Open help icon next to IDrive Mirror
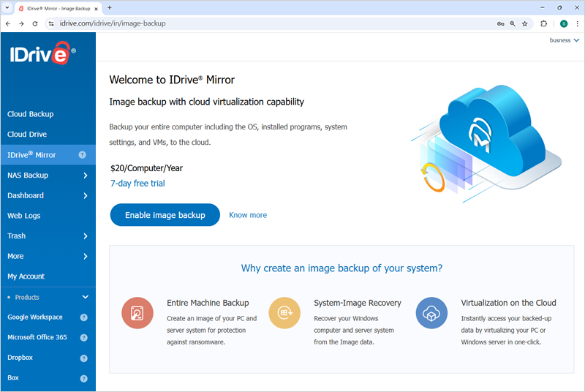 pyautogui.click(x=82, y=155)
